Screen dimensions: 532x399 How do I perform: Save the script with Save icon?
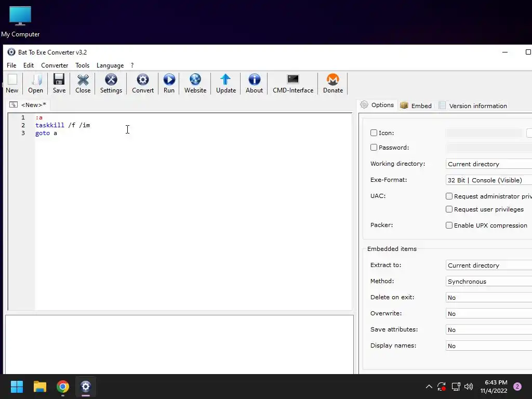59,84
